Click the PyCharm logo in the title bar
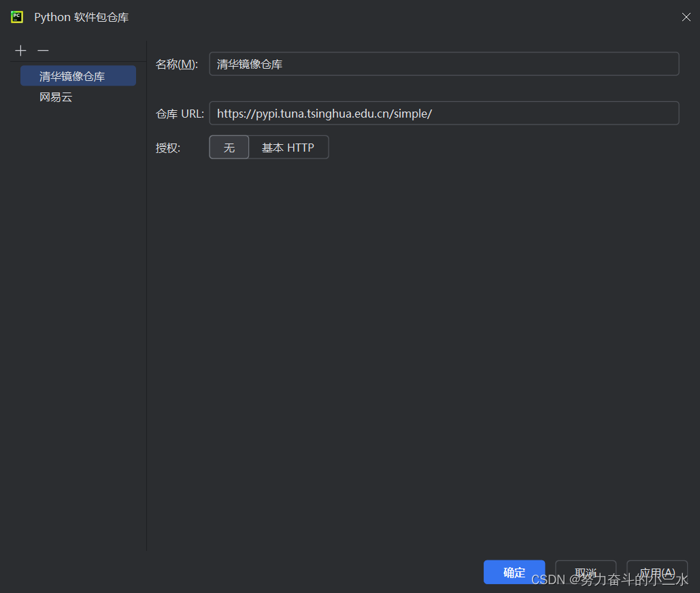 coord(16,16)
